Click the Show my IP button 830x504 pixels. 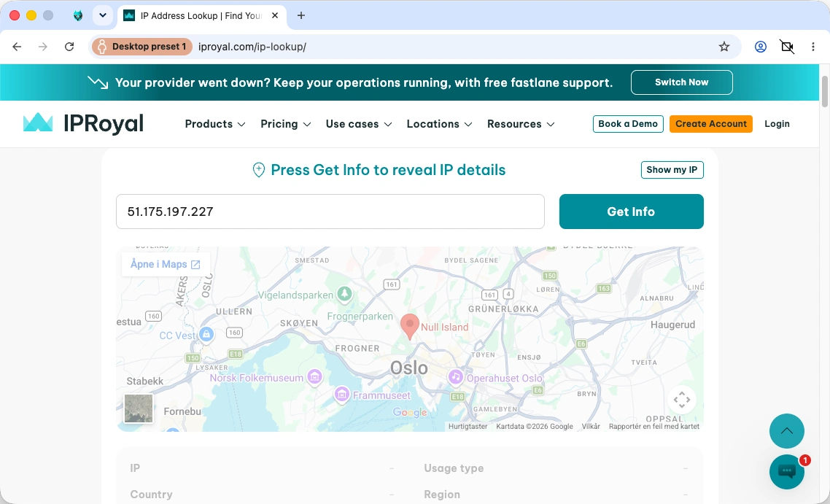tap(672, 170)
